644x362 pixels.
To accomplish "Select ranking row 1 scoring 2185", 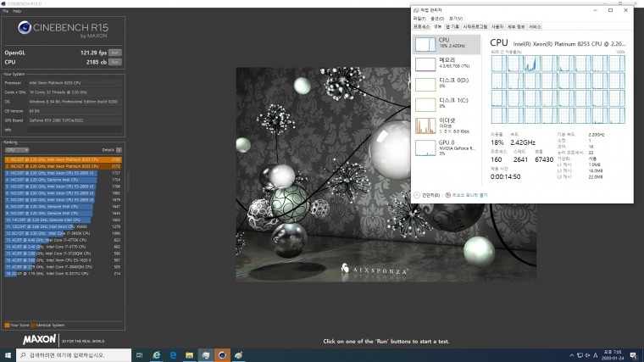I will (64, 159).
